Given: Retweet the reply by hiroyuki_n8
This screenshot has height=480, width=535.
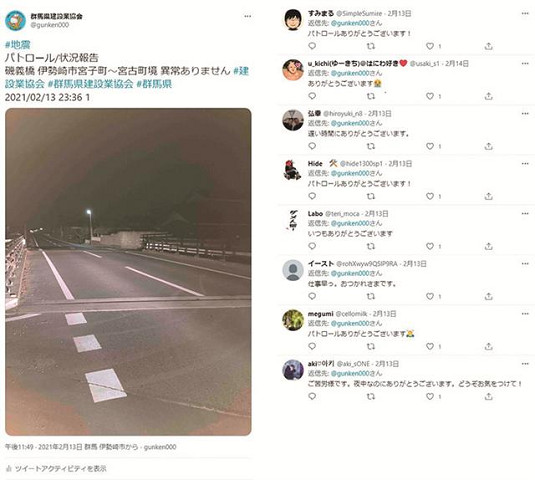Looking at the screenshot, I should click(371, 146).
